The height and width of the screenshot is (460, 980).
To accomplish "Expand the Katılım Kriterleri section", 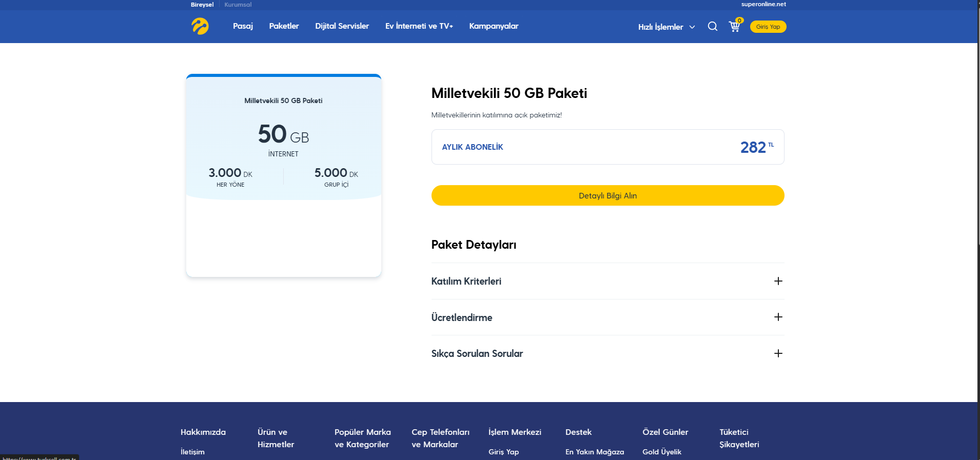I will 607,281.
